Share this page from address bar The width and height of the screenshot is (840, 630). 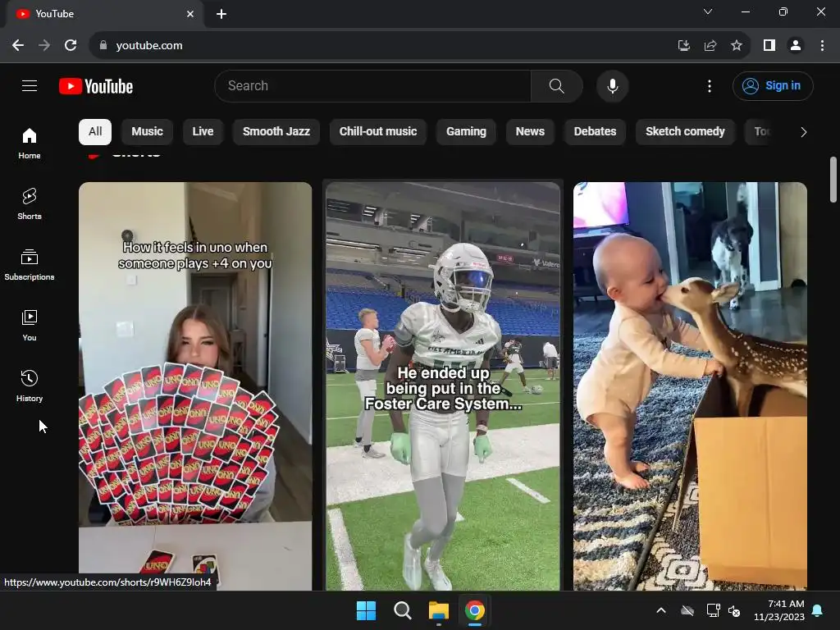coord(710,46)
